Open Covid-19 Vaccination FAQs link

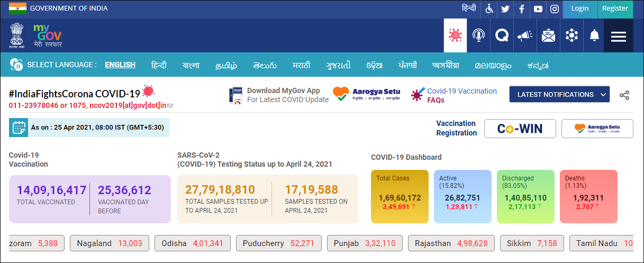(461, 95)
